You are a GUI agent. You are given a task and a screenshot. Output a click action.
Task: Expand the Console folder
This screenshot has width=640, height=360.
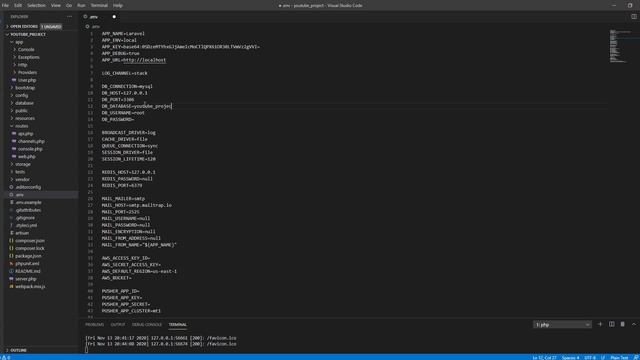[26, 49]
